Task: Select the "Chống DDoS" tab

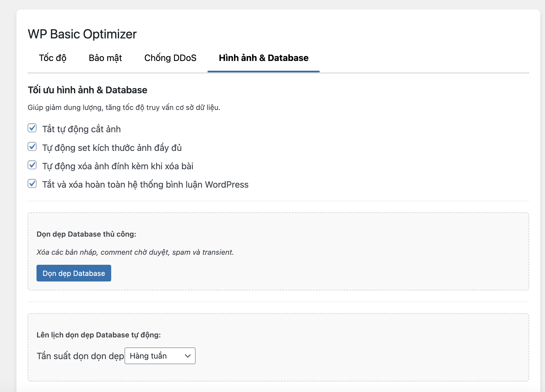Action: pos(170,58)
